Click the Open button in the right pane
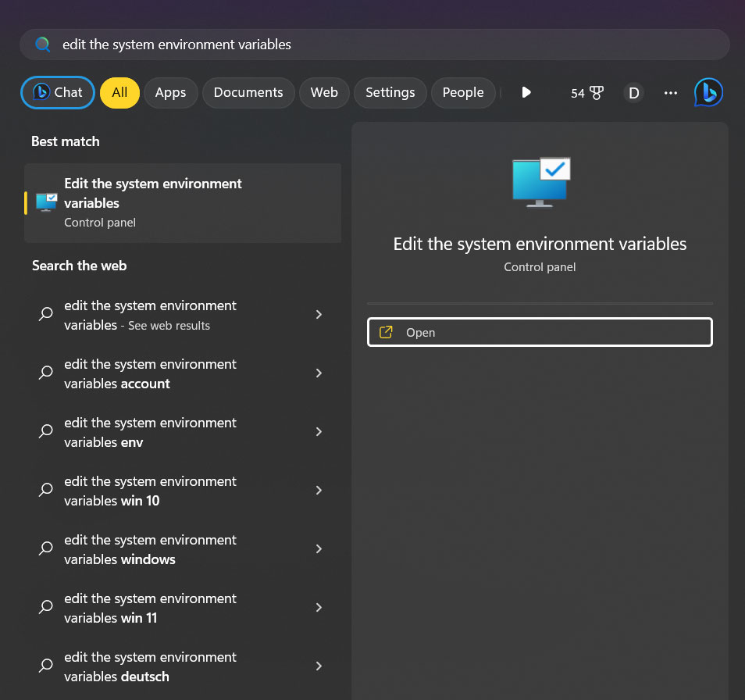Viewport: 745px width, 700px height. pos(539,332)
